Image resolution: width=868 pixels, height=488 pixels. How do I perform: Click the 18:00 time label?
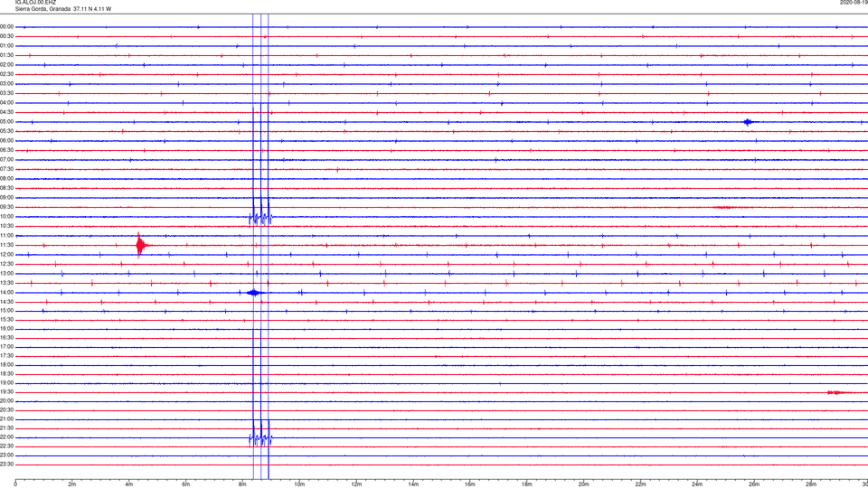point(7,364)
